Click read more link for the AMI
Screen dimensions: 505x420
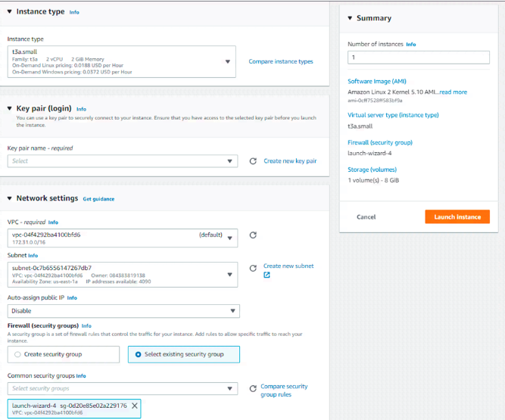pyautogui.click(x=454, y=92)
